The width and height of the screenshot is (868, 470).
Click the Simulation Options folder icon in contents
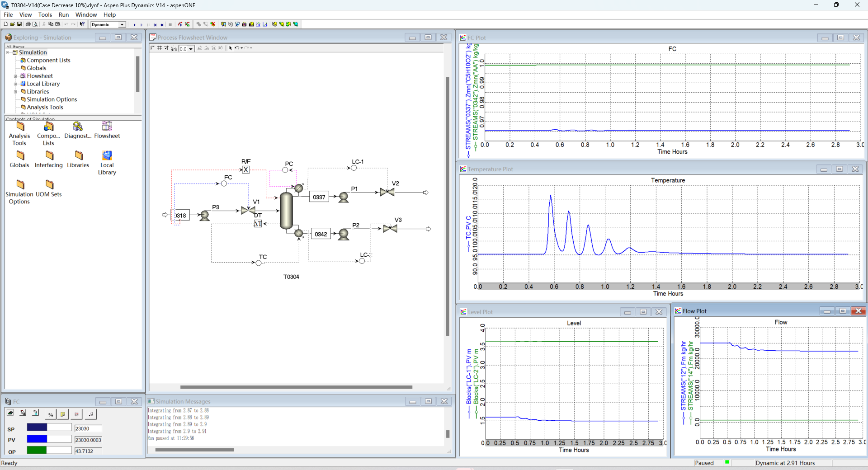[20, 184]
